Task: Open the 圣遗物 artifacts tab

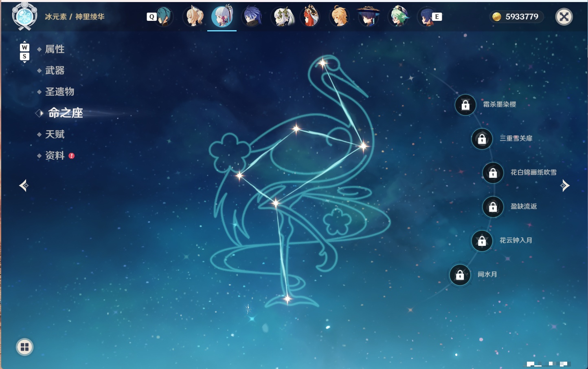Action: click(x=59, y=92)
